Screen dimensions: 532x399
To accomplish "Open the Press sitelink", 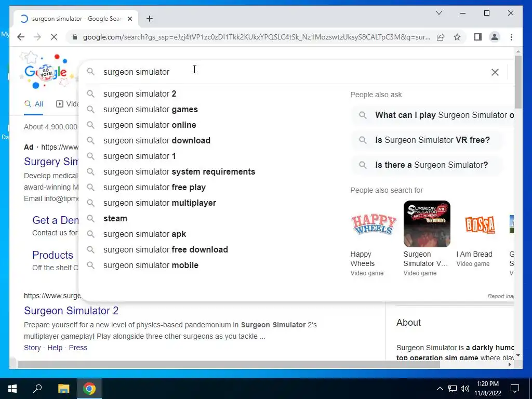I will tap(78, 348).
